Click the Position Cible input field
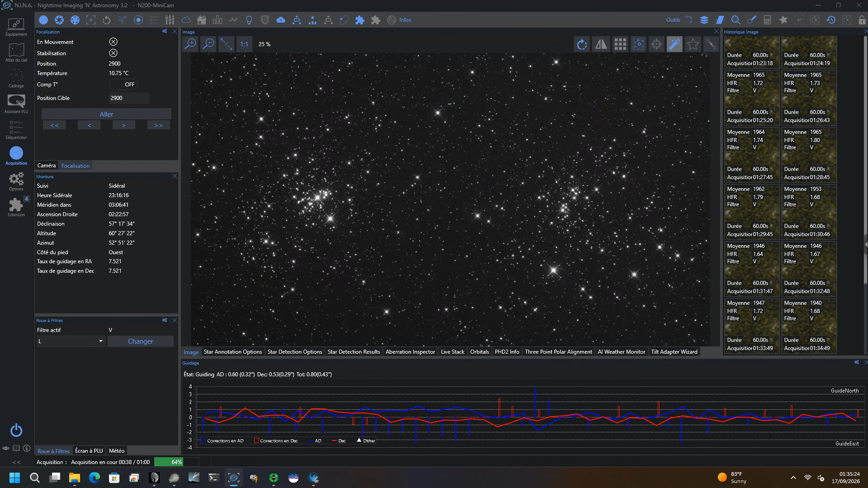The width and height of the screenshot is (868, 488). pyautogui.click(x=129, y=98)
